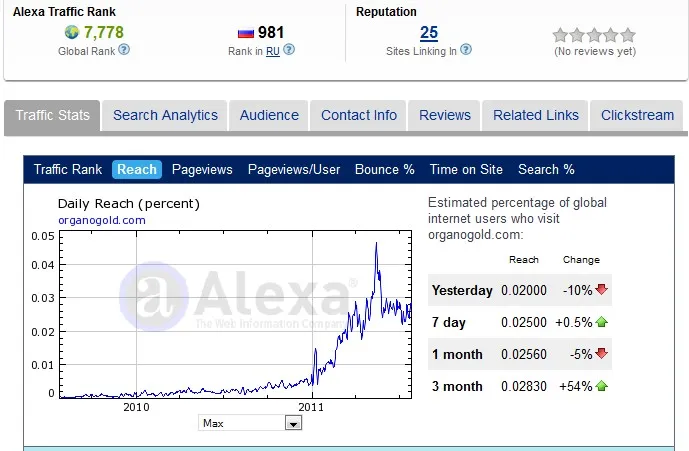Click the third review star

coord(594,35)
